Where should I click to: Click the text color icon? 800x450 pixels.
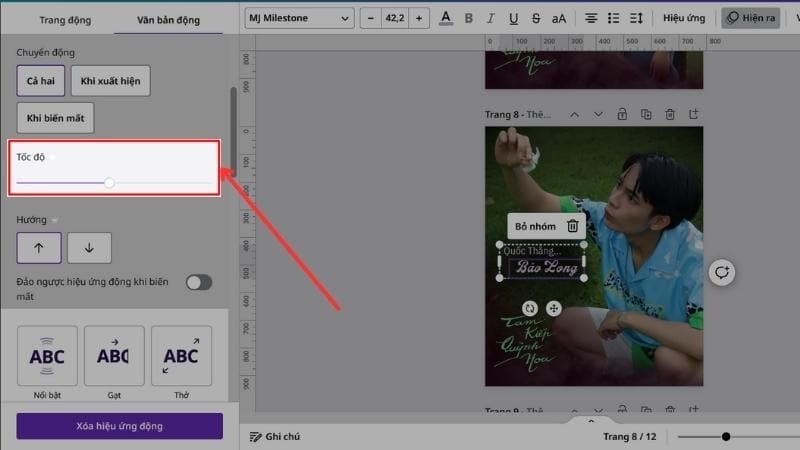coord(445,18)
